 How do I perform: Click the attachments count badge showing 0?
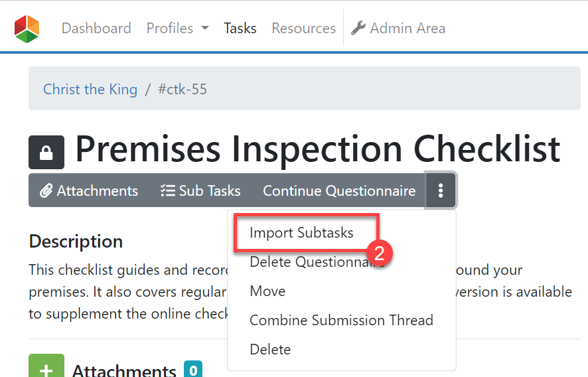point(193,370)
